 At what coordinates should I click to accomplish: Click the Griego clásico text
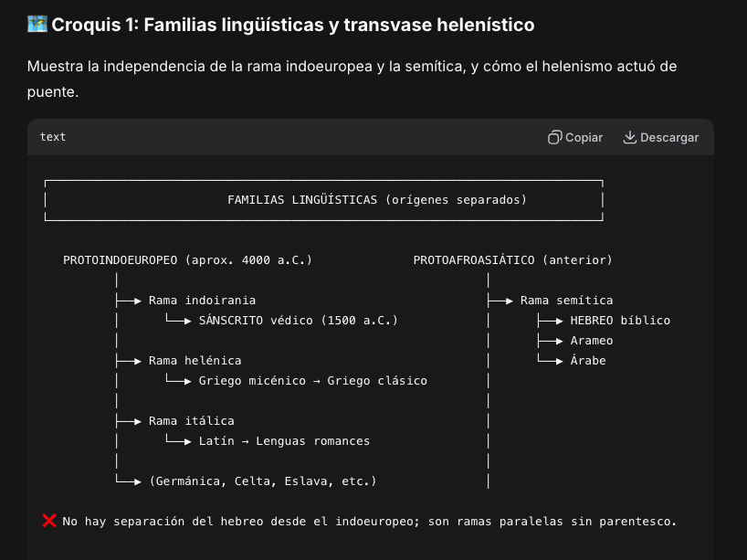(377, 381)
